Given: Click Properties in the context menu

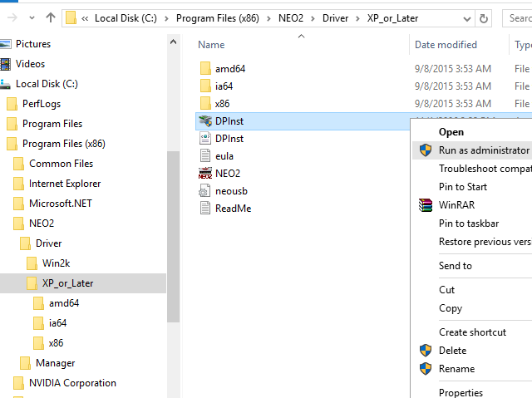Looking at the screenshot, I should coord(461,392).
